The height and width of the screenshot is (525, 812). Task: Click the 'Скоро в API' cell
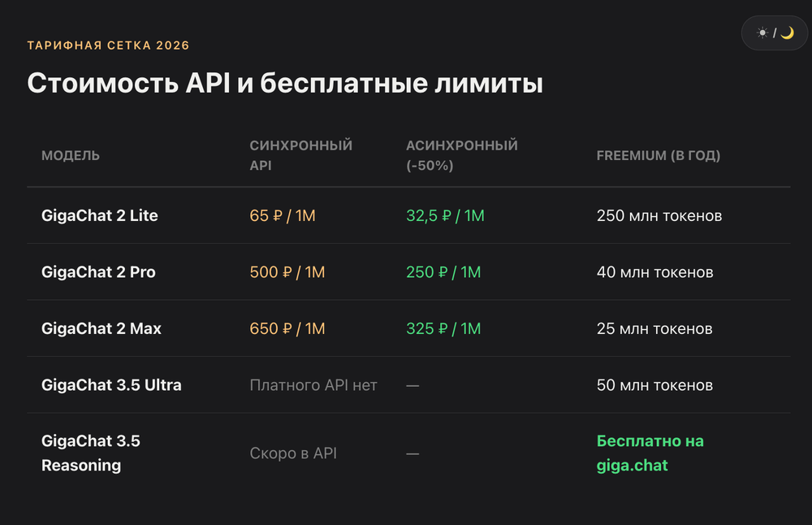[x=293, y=453]
